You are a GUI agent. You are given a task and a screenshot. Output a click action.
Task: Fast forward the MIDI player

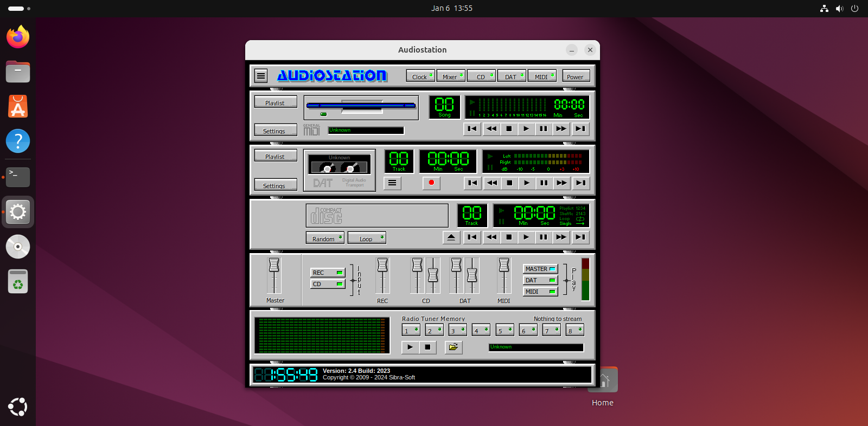click(x=561, y=129)
